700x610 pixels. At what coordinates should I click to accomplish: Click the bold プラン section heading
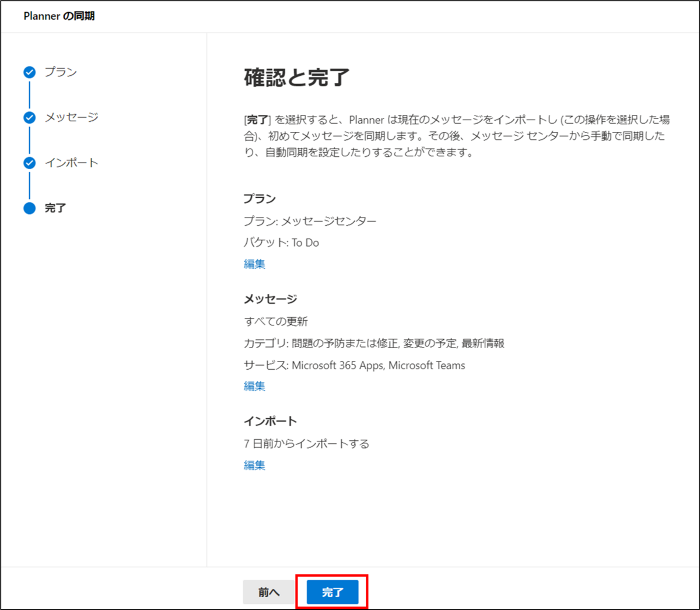pyautogui.click(x=260, y=199)
